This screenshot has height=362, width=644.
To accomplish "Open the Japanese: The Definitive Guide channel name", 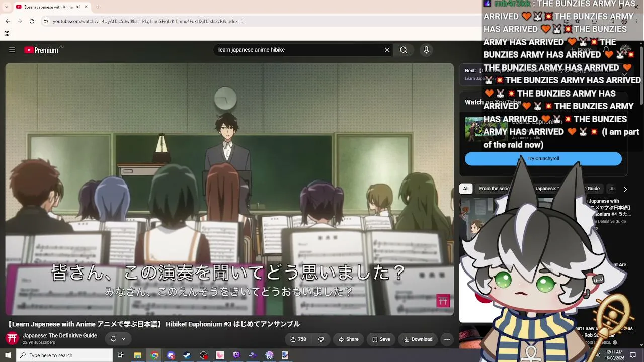I will tap(60, 336).
